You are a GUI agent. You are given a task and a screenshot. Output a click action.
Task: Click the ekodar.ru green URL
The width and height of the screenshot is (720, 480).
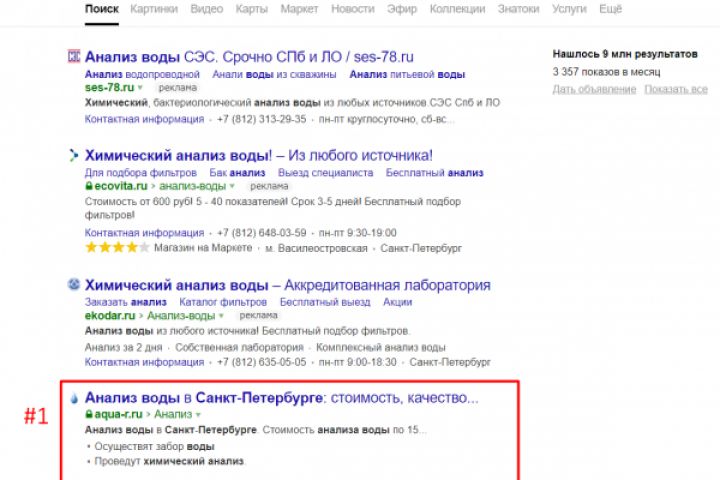[x=110, y=316]
